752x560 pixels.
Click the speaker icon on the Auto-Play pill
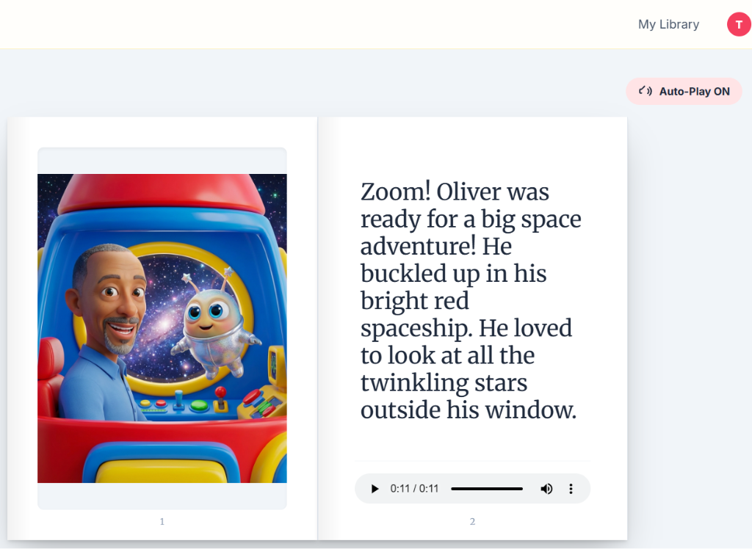[644, 90]
